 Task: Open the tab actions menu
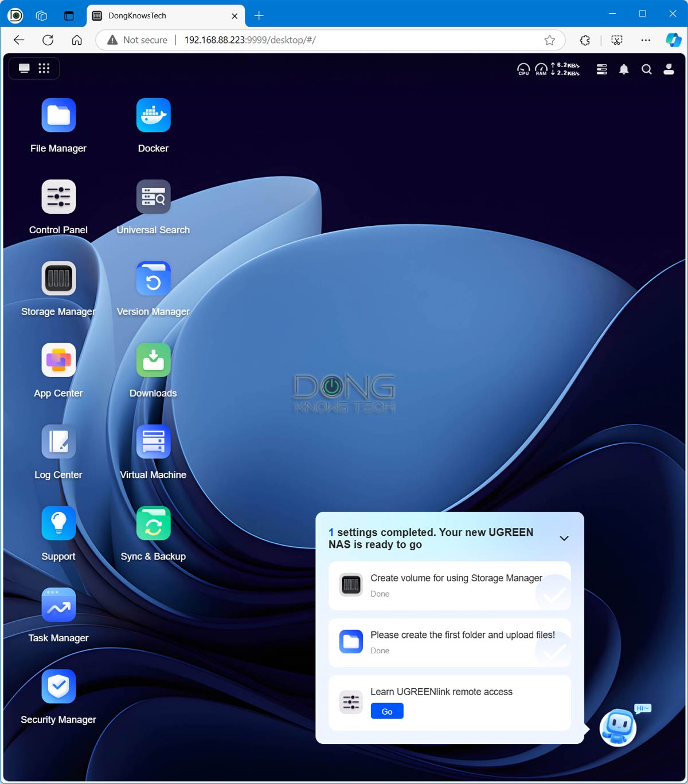[69, 15]
